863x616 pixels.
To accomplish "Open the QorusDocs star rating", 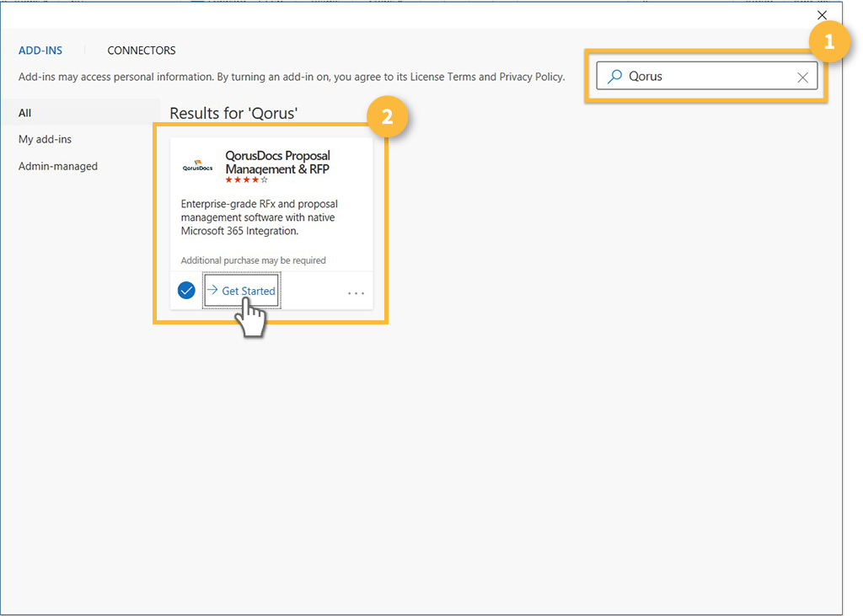I will pyautogui.click(x=247, y=180).
